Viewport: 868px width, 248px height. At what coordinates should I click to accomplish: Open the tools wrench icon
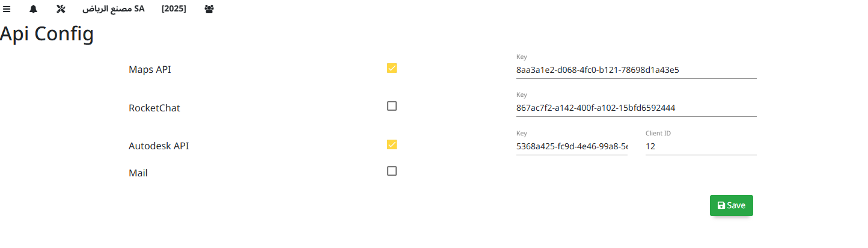coord(60,9)
